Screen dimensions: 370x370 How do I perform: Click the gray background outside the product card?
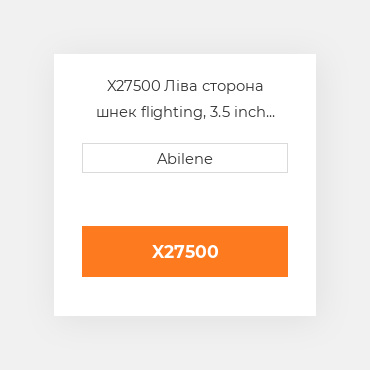[25, 185]
